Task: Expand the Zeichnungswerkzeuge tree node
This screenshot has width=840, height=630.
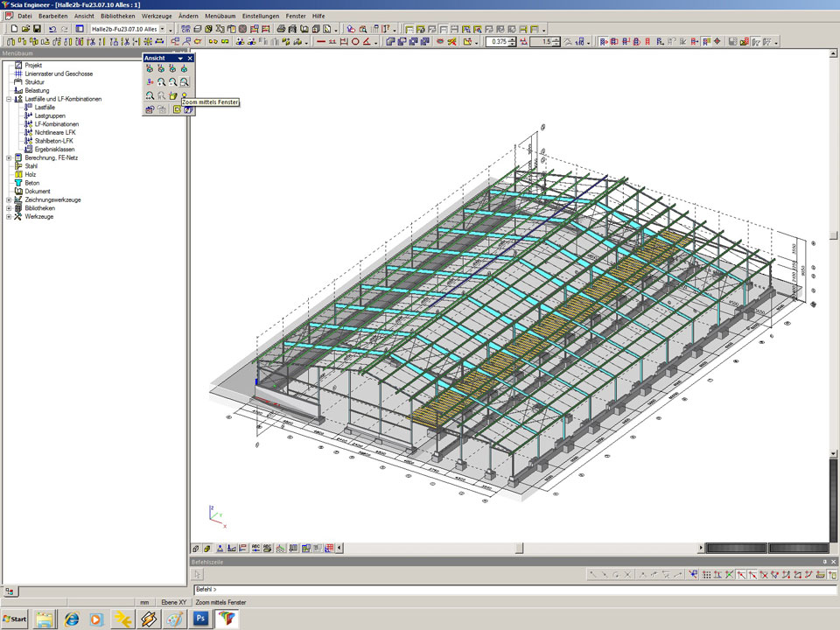Action: coord(8,199)
